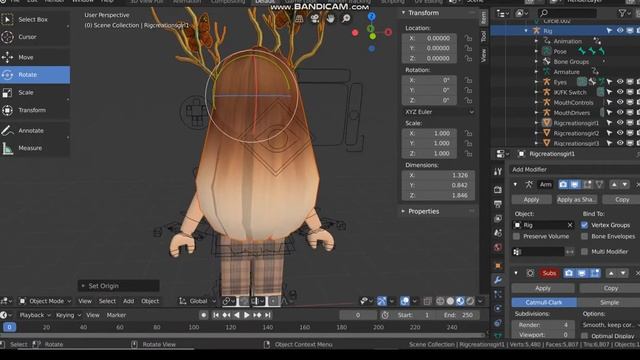Open the Add Modifier dropdown
The height and width of the screenshot is (360, 640).
pyautogui.click(x=575, y=169)
